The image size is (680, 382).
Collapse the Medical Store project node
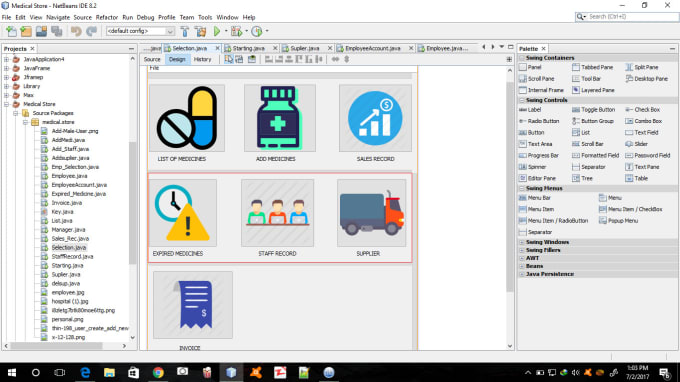click(x=7, y=104)
